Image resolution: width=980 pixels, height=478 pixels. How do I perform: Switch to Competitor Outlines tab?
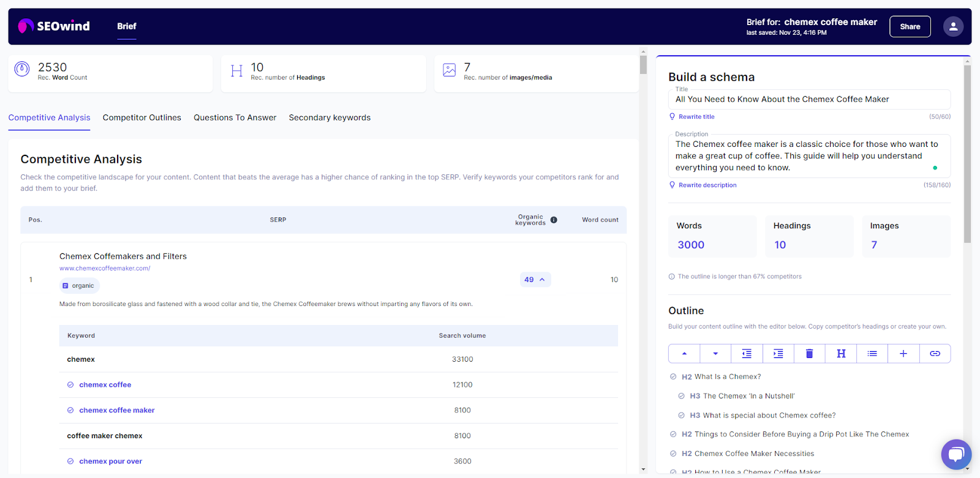coord(142,118)
